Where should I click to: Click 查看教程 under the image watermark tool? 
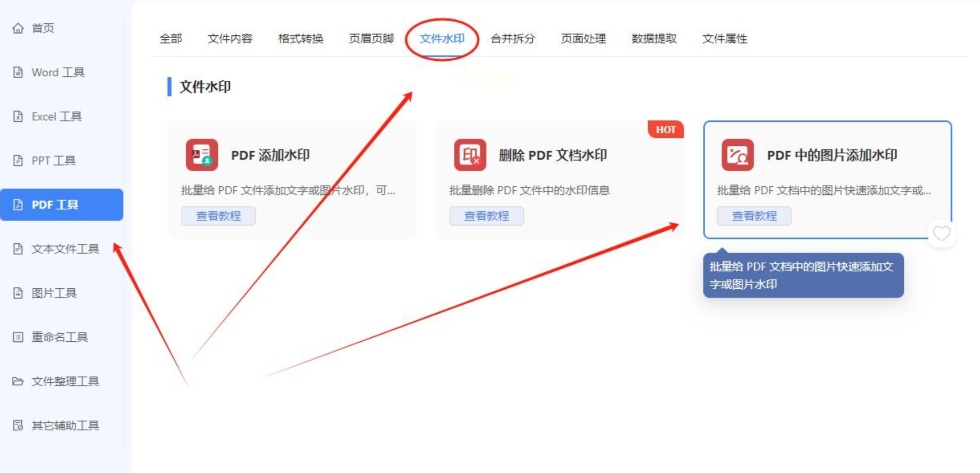[754, 216]
